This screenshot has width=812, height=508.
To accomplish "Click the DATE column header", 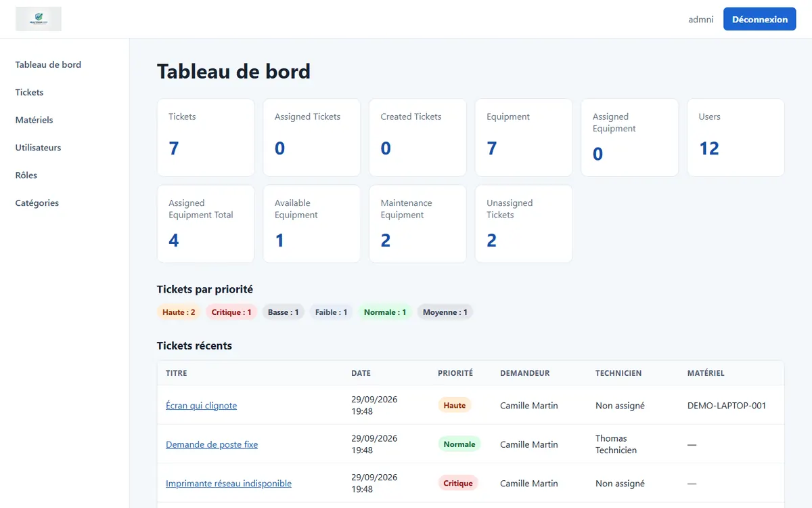I will pyautogui.click(x=361, y=373).
